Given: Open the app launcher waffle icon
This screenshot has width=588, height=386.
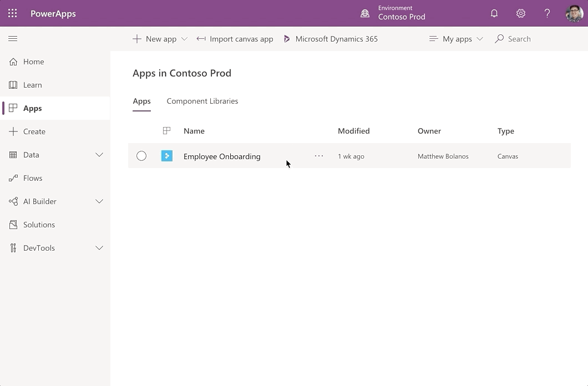Looking at the screenshot, I should (x=12, y=13).
